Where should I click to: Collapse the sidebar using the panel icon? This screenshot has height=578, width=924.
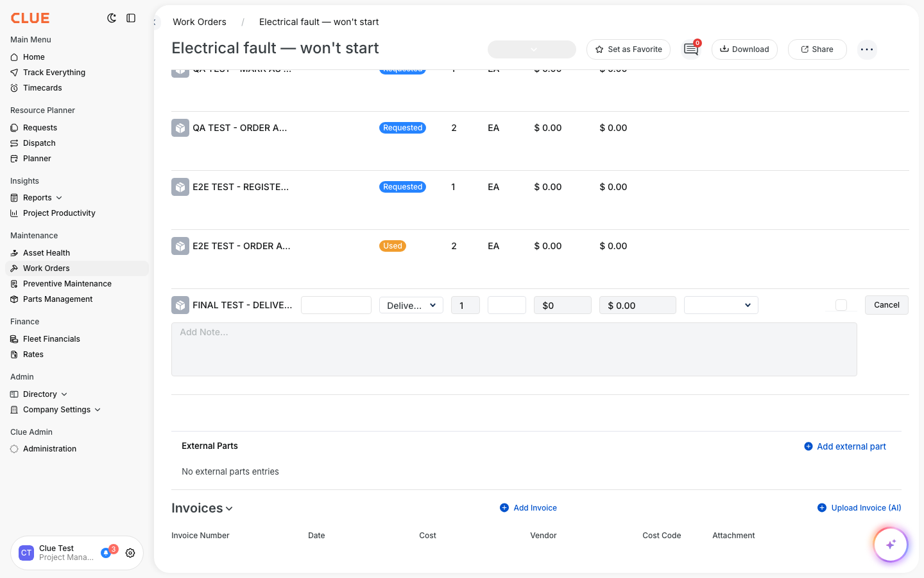[x=131, y=18]
